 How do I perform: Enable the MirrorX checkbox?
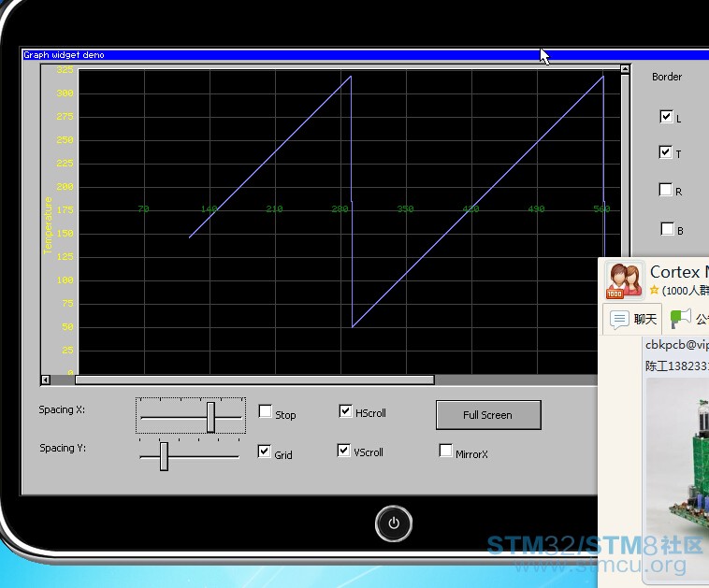coord(445,451)
